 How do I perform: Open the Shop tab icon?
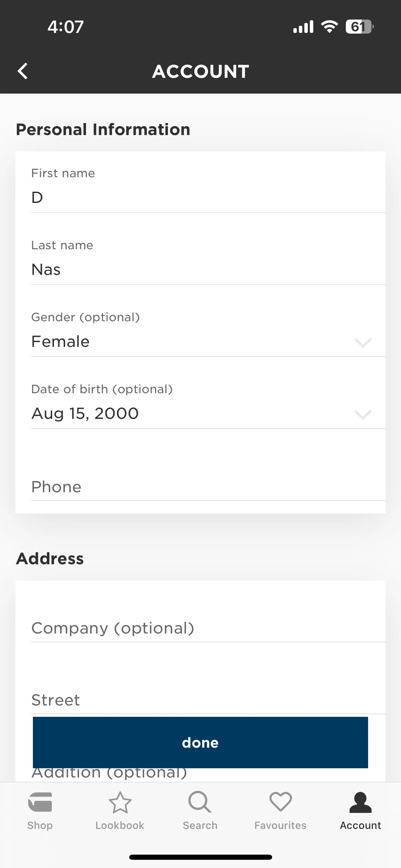point(40,802)
